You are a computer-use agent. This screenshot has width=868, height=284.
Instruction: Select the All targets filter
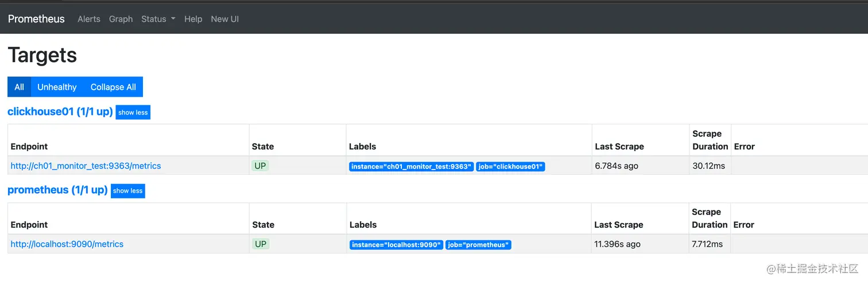point(19,87)
